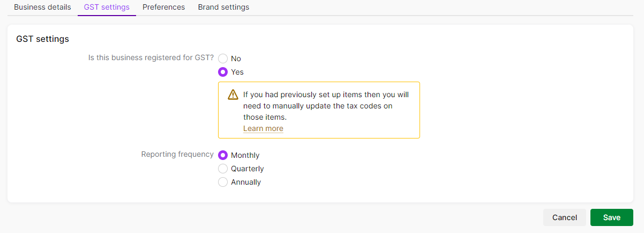Screen dimensions: 644x233
Task: Click the warning triangle icon in alert box
Action: click(233, 94)
